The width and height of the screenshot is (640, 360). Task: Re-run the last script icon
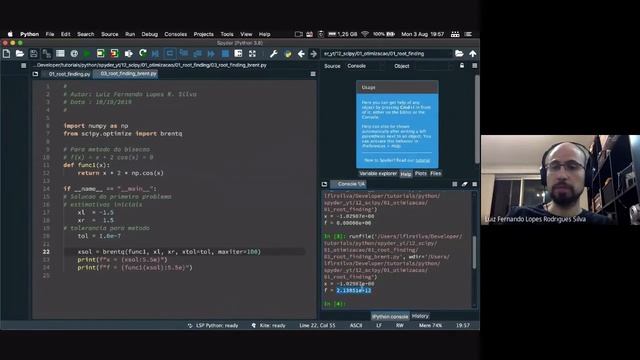coord(142,53)
